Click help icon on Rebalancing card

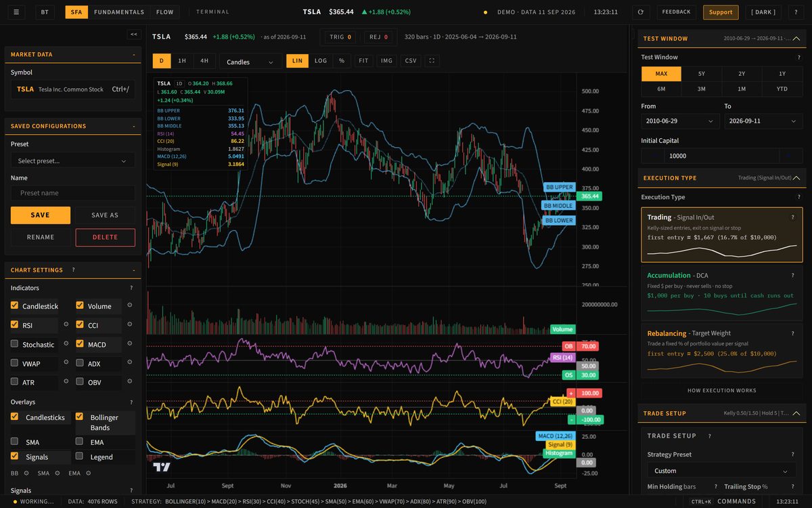pos(793,333)
